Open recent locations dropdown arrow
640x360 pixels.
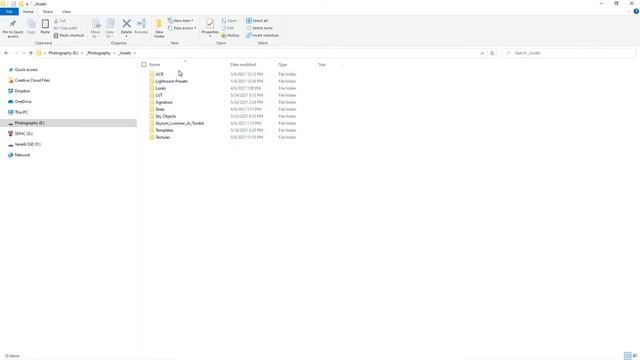click(x=24, y=53)
